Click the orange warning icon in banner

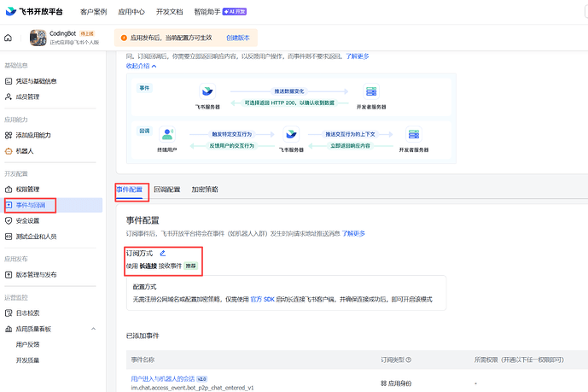coord(124,38)
